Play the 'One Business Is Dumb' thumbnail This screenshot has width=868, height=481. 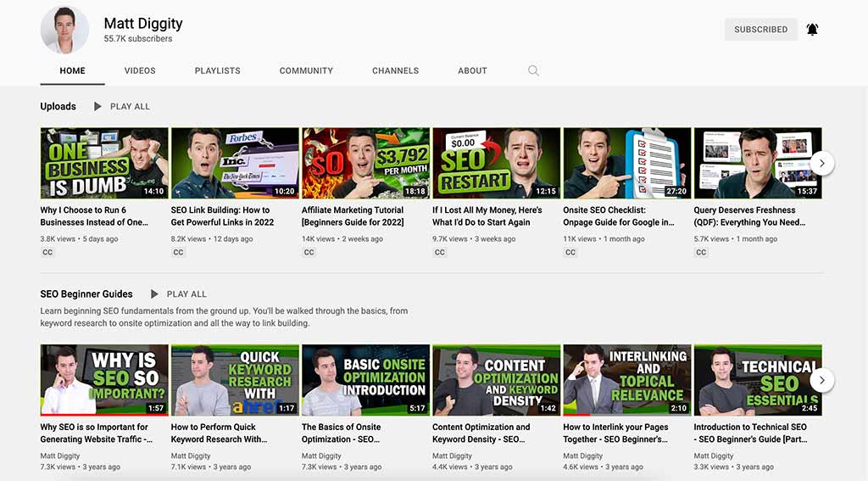(x=104, y=163)
